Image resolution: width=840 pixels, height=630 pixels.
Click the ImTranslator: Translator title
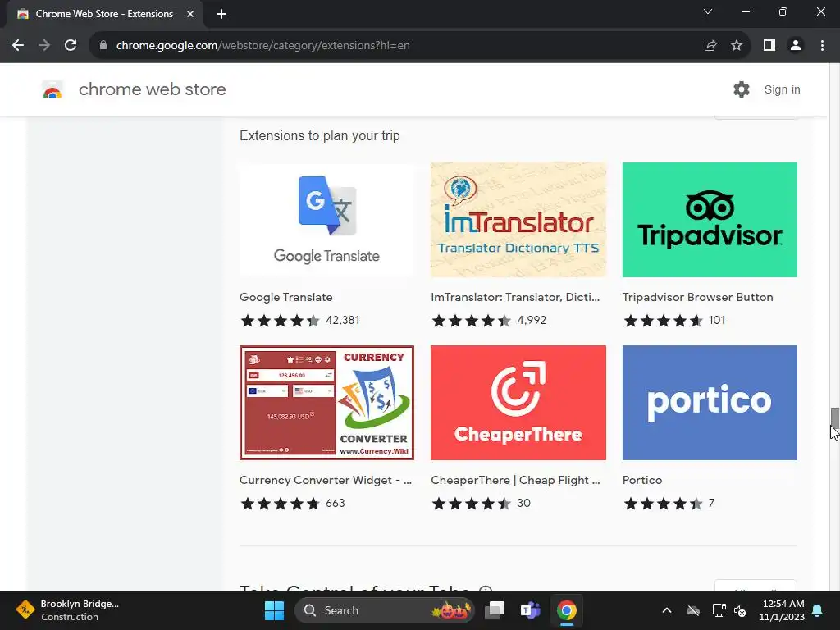515,297
